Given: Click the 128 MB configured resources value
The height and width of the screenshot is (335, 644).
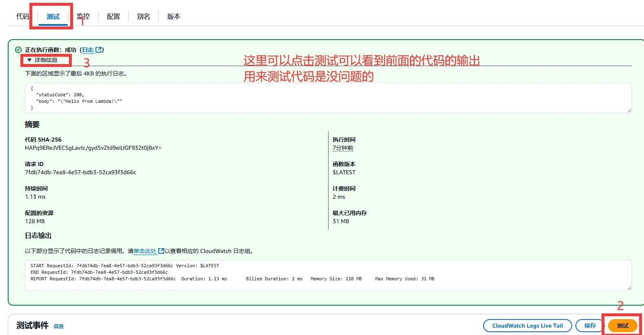Looking at the screenshot, I should pos(35,221).
